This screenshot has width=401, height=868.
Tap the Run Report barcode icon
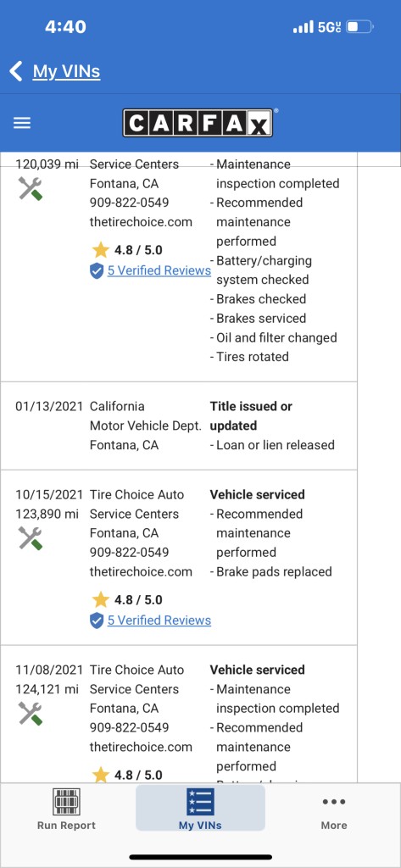pyautogui.click(x=66, y=802)
